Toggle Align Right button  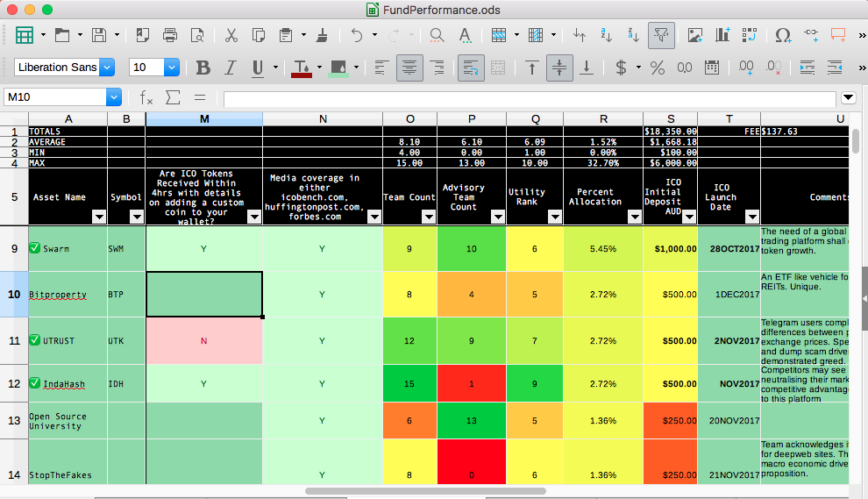pyautogui.click(x=438, y=68)
